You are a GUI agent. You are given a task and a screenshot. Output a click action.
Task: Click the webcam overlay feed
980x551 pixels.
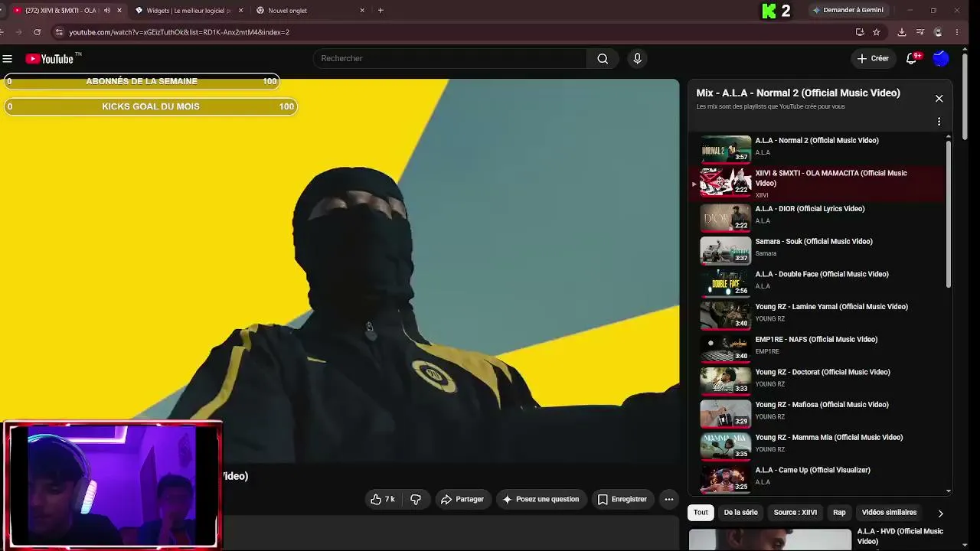pos(113,484)
